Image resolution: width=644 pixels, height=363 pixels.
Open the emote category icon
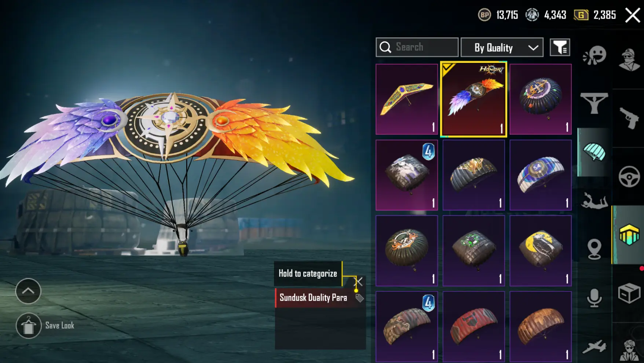pyautogui.click(x=594, y=56)
